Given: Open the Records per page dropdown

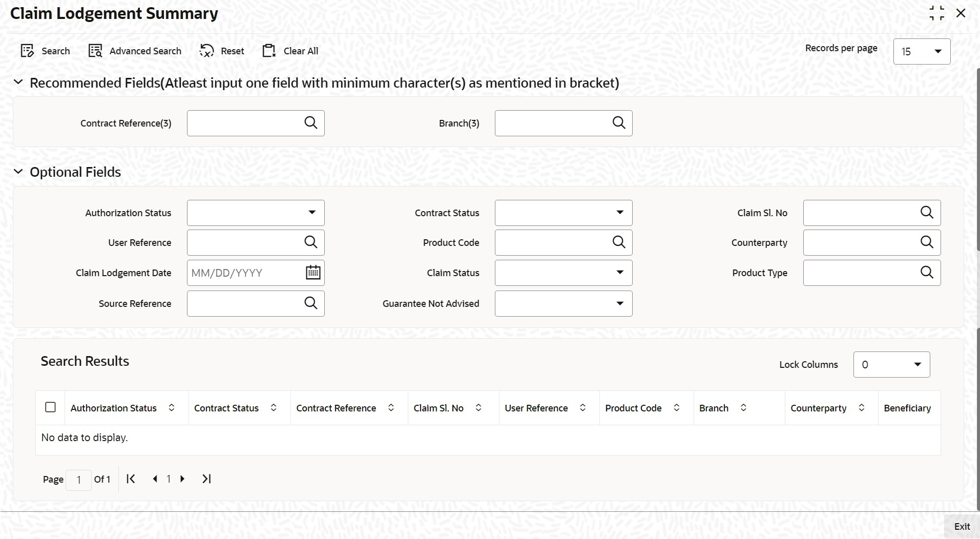Looking at the screenshot, I should pos(922,51).
